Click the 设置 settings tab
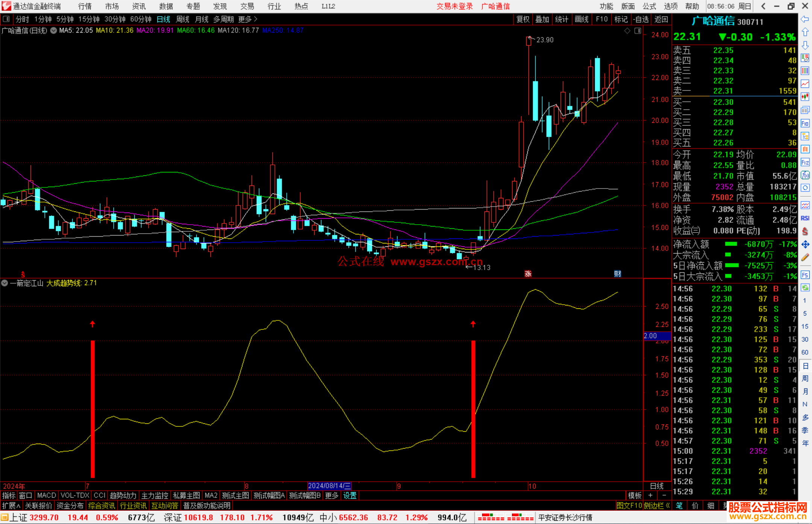812x524 pixels. tap(350, 495)
